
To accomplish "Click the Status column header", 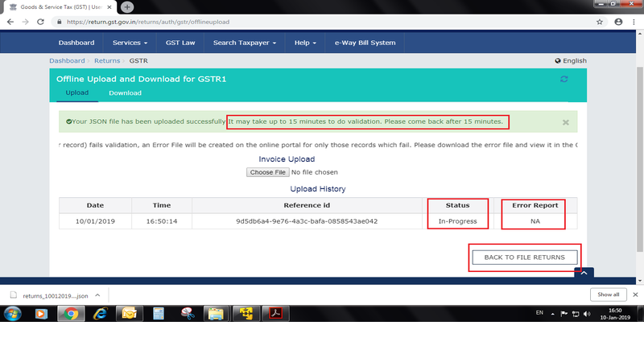I will [x=457, y=205].
